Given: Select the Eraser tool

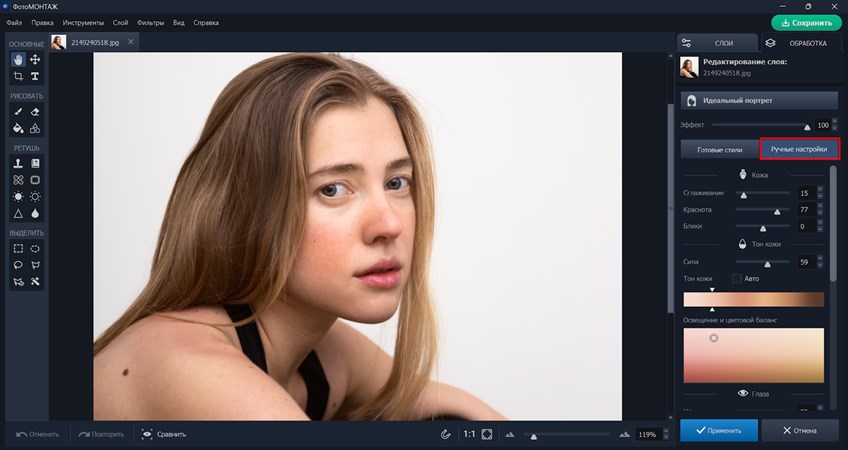Looking at the screenshot, I should (x=35, y=112).
